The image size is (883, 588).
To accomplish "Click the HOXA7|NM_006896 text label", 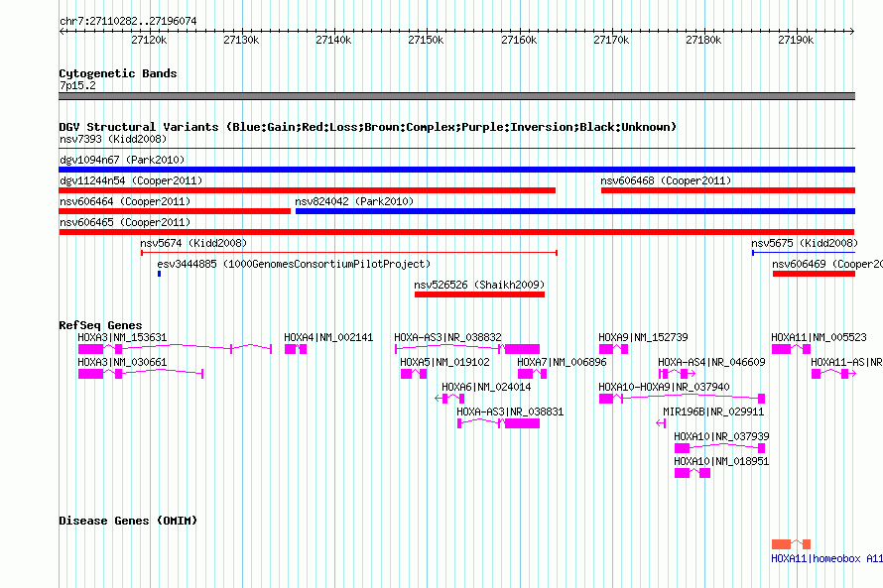I will point(562,362).
